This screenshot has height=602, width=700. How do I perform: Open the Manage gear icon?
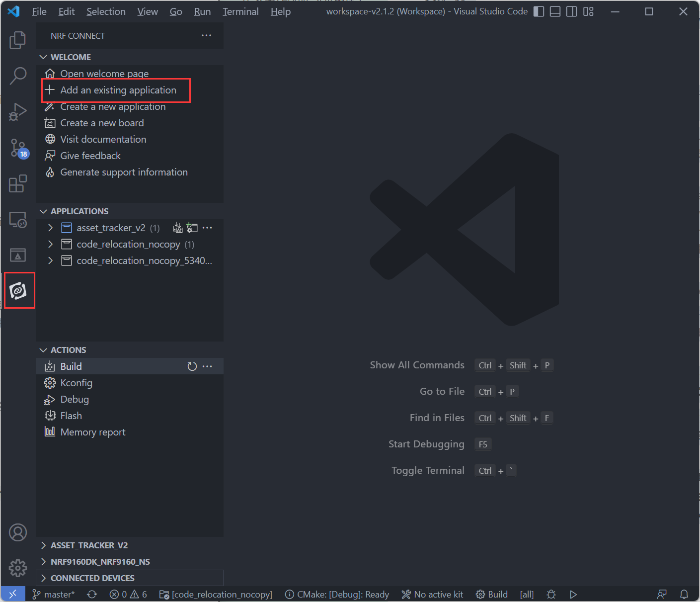(x=18, y=567)
